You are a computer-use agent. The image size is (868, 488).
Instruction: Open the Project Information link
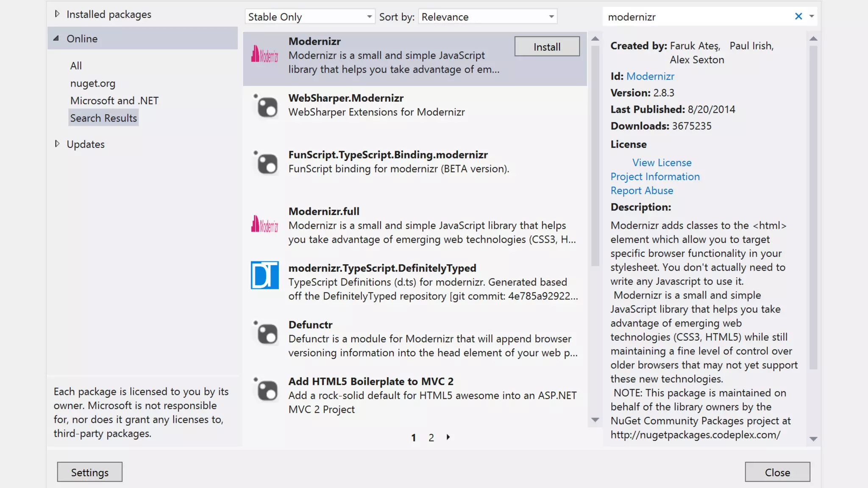pyautogui.click(x=655, y=177)
